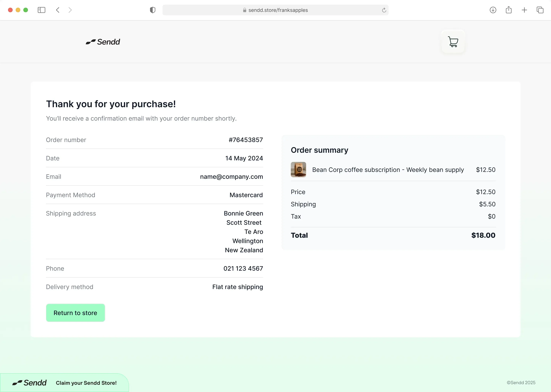Image resolution: width=551 pixels, height=392 pixels.
Task: Select the New Zealand address line
Action: tap(244, 250)
